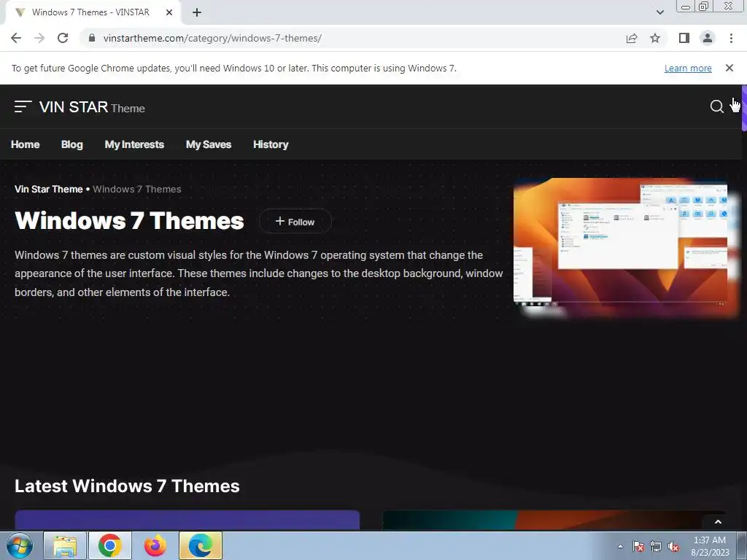Go to My Saves
The width and height of the screenshot is (747, 560).
click(x=209, y=144)
